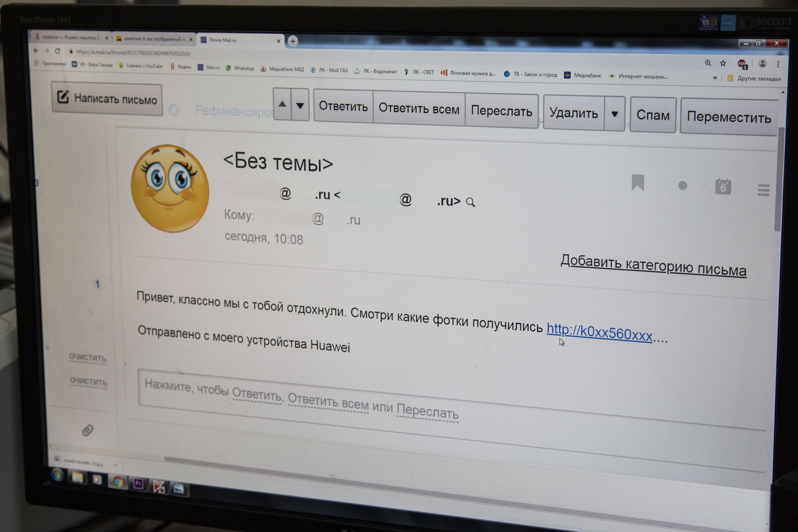The width and height of the screenshot is (798, 532).
Task: Toggle the unread dot marker
Action: [x=682, y=186]
